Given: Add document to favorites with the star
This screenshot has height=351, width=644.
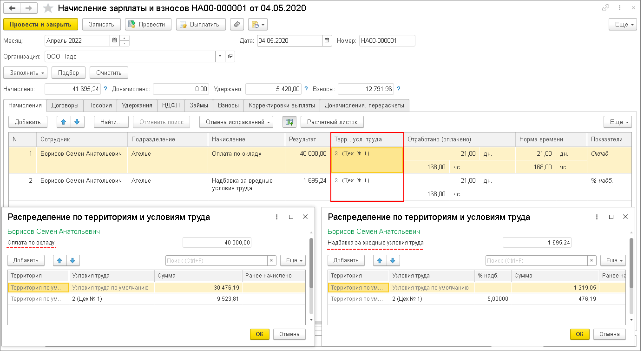Looking at the screenshot, I should 48,8.
